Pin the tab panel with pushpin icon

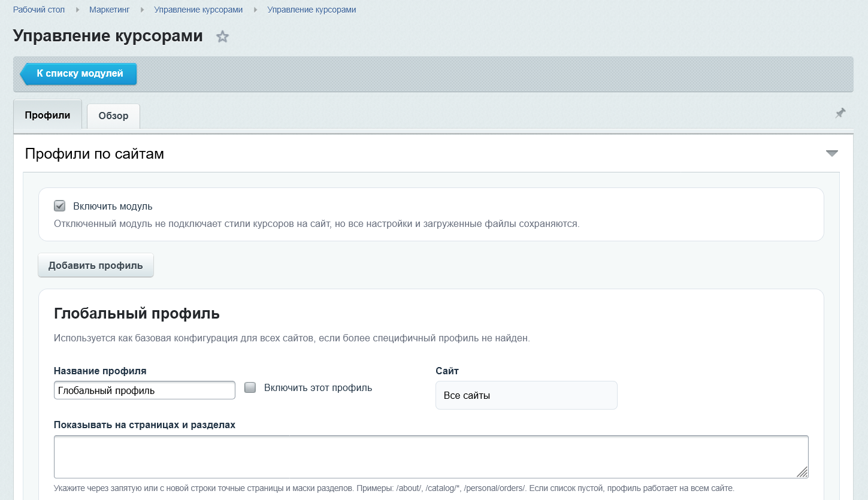point(840,113)
